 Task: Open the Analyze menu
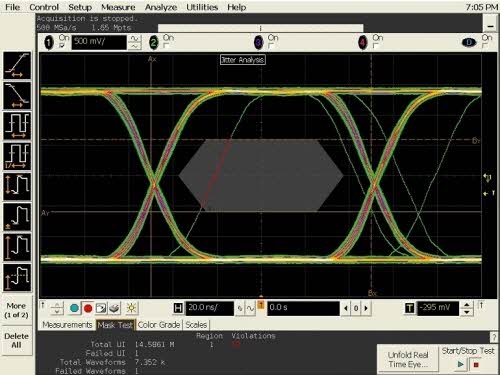coord(161,7)
